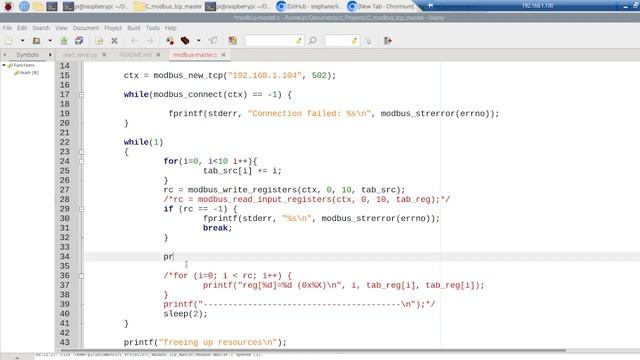This screenshot has height=360, width=640.
Task: Select the Symbols sidebar tab
Action: click(27, 55)
